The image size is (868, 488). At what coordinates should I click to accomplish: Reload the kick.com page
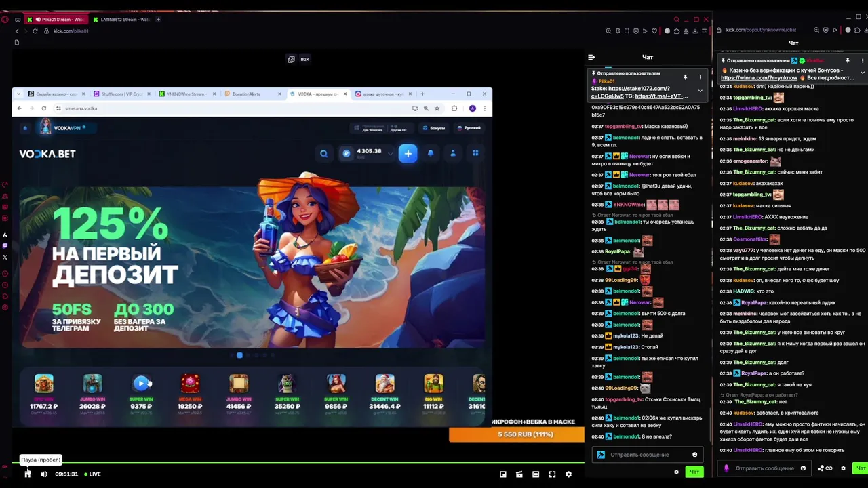[x=35, y=31]
